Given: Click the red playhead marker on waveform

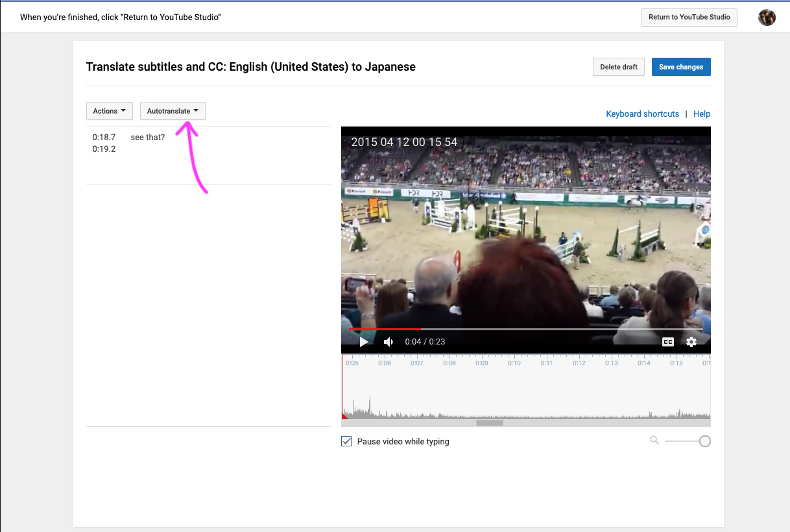Looking at the screenshot, I should click(344, 416).
